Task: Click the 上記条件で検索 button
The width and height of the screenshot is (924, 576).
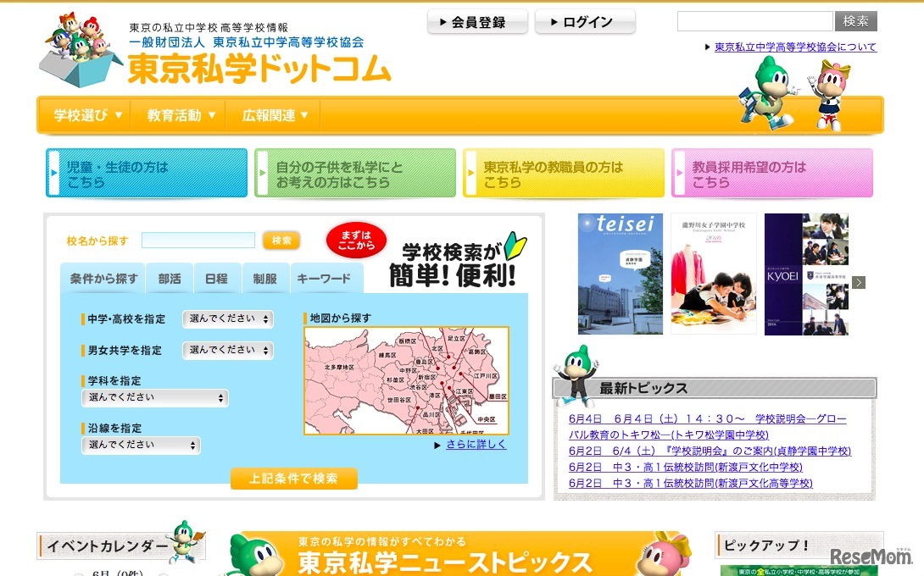Action: [294, 479]
